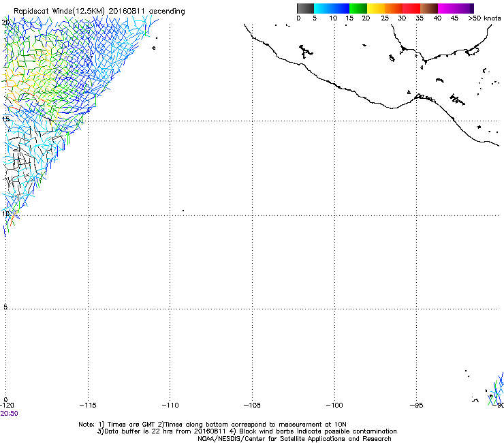Click the latitude label '5' on left axis

tap(5, 307)
